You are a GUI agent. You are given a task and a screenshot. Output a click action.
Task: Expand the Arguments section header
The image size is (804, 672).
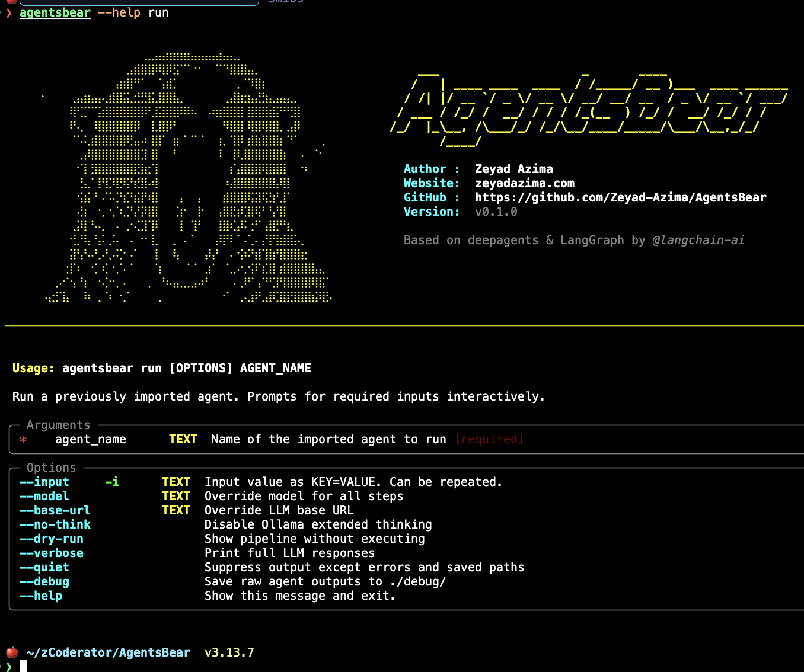click(58, 425)
